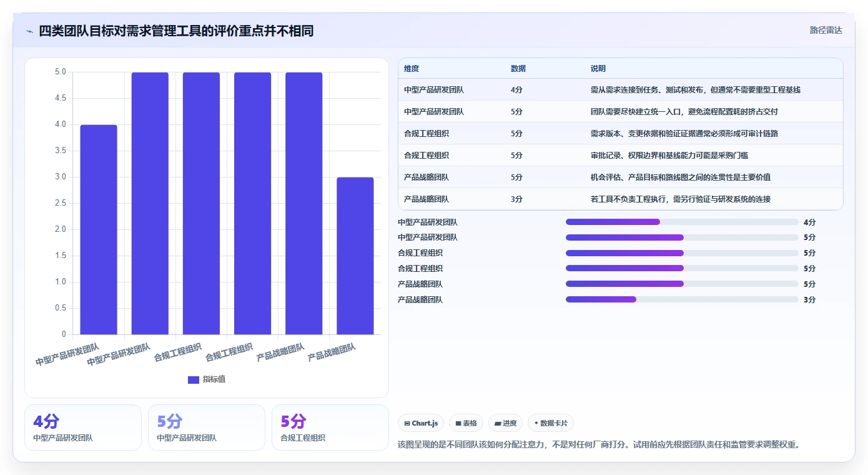Click the chart bar reaching 4.0
Image resolution: width=868 pixels, height=475 pixels.
[x=99, y=229]
